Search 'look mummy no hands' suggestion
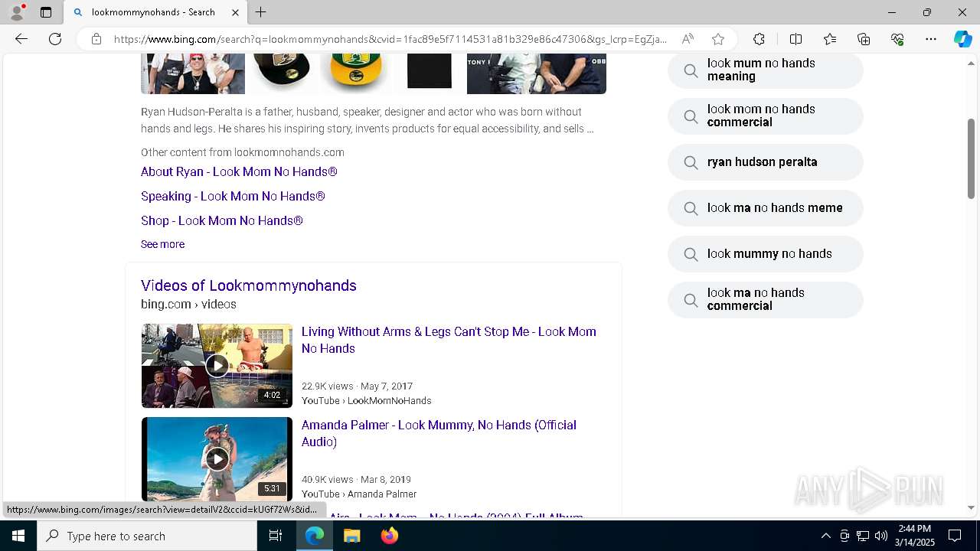The height and width of the screenshot is (551, 980). click(x=766, y=254)
